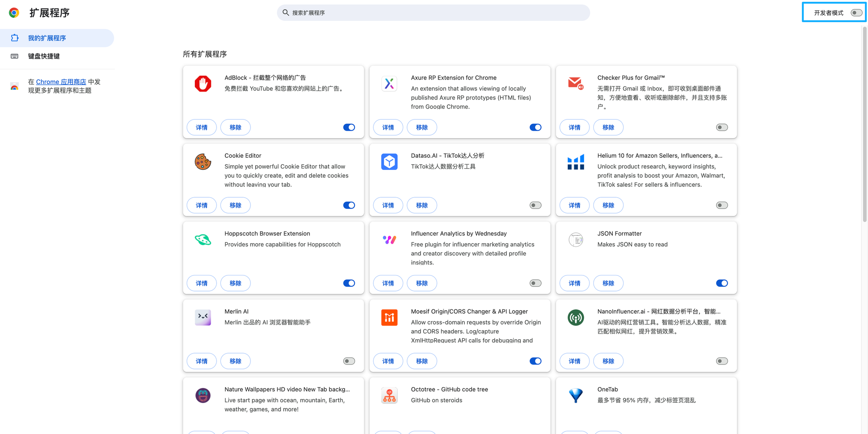Click the Chrome logo icon
The height and width of the screenshot is (434, 868).
point(14,13)
